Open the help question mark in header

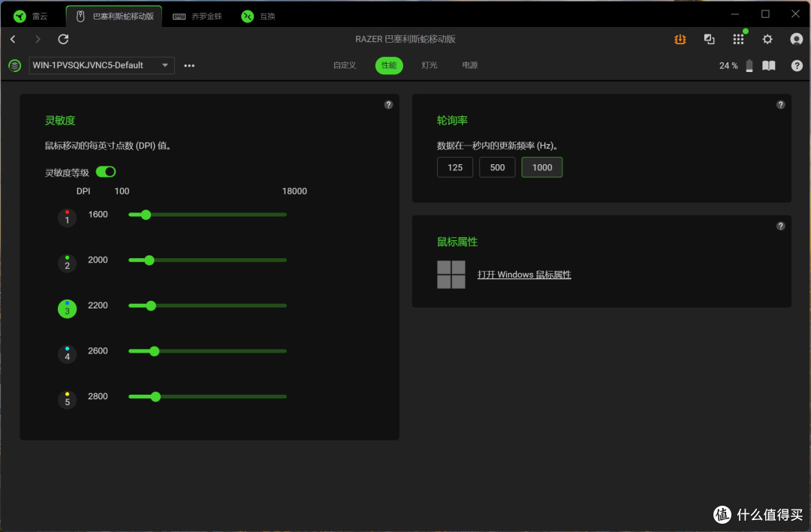point(797,66)
